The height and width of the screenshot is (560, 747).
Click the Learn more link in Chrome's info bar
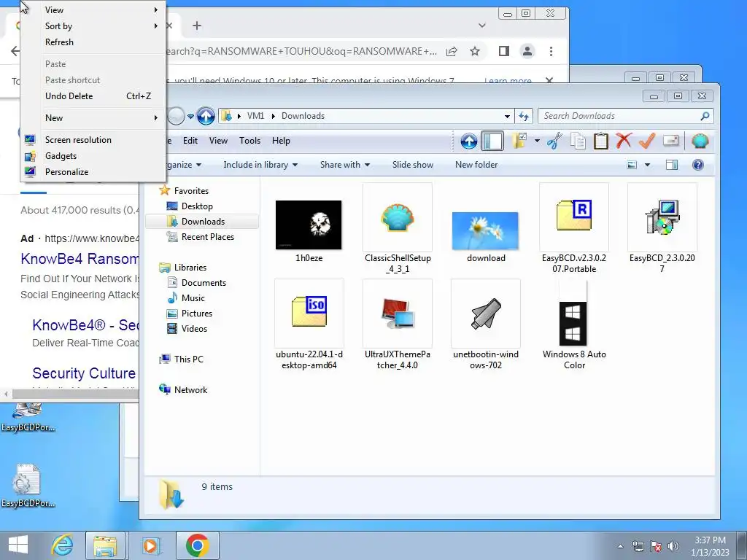(x=508, y=80)
